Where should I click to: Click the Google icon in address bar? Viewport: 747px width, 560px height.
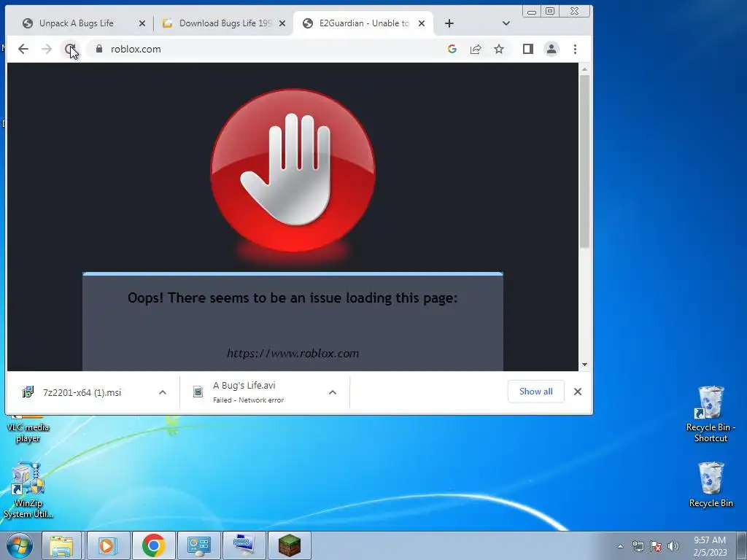point(452,49)
